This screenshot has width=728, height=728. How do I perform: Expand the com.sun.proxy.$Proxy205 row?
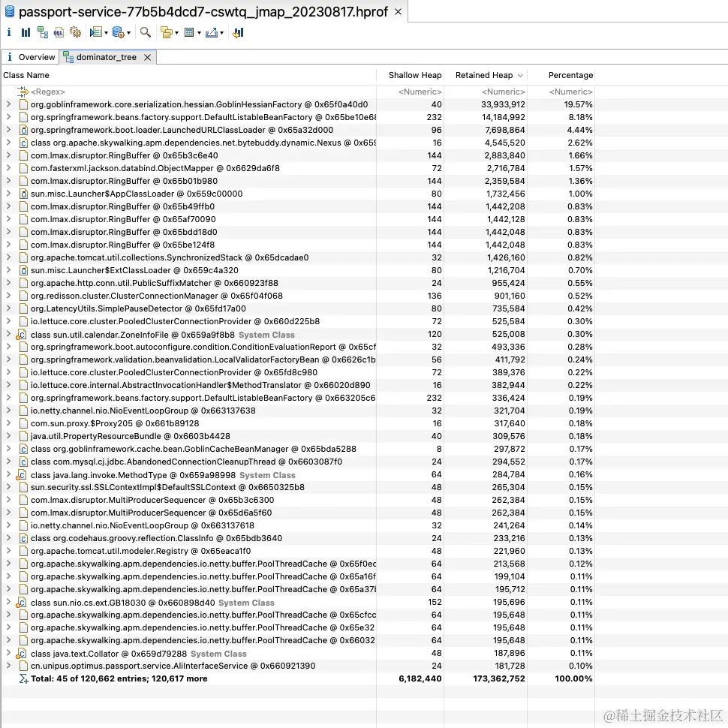[8, 423]
